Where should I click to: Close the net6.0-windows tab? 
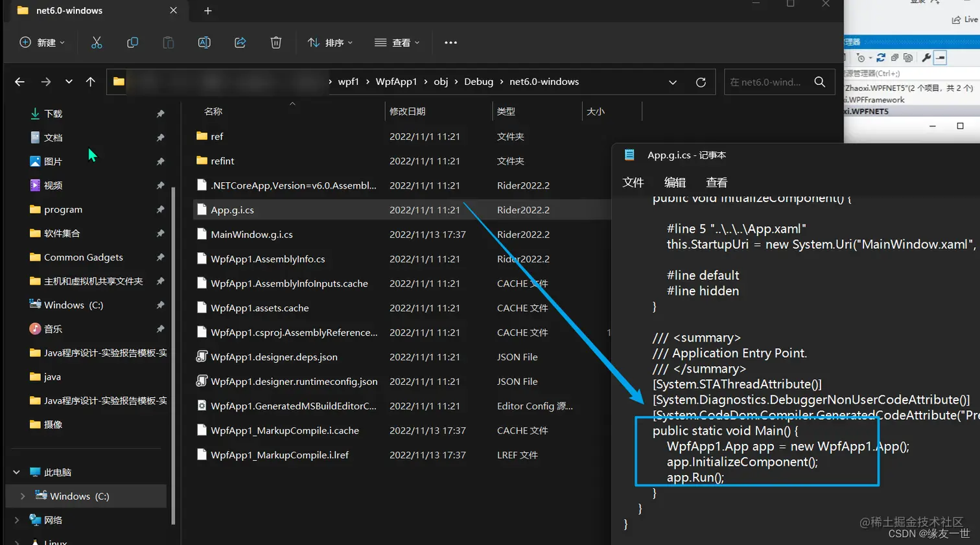pyautogui.click(x=173, y=10)
